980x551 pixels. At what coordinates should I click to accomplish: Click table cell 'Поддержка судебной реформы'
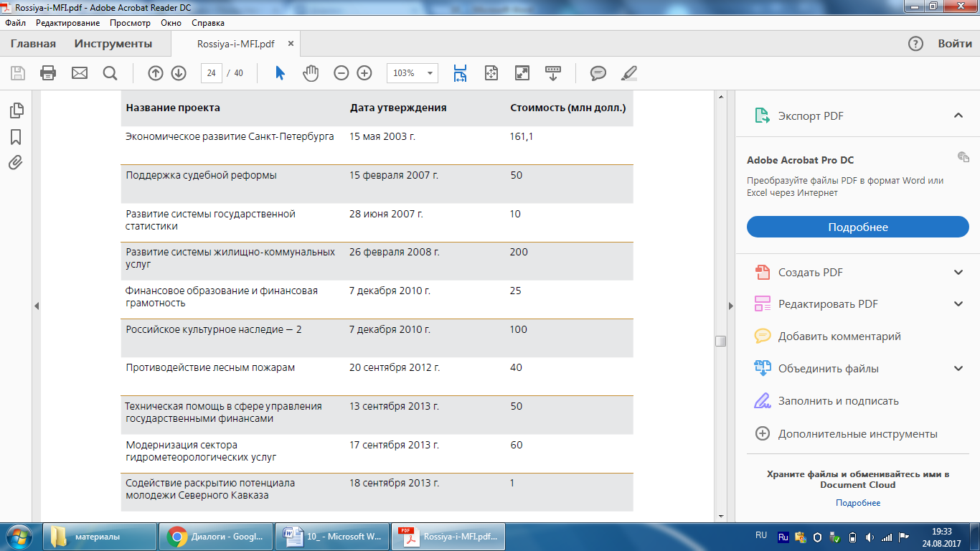[202, 175]
